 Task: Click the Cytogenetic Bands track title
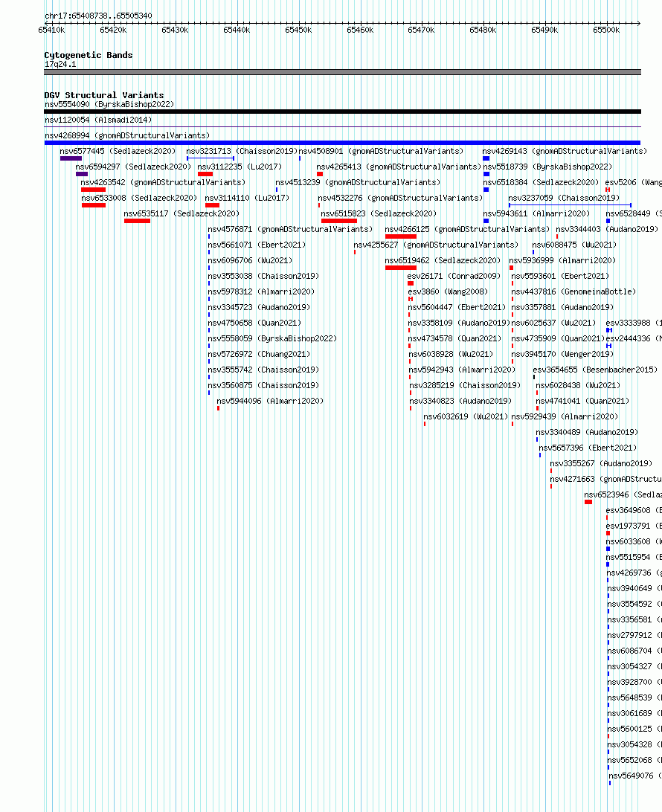point(89,55)
